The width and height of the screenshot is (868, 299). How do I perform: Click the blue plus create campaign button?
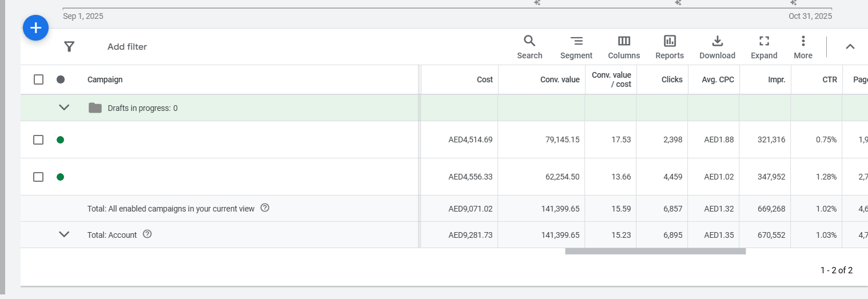(35, 28)
